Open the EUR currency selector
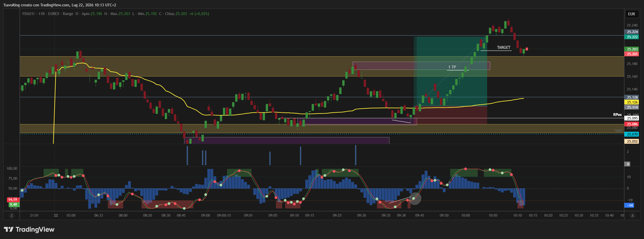Image resolution: width=644 pixels, height=239 pixels. tap(632, 14)
